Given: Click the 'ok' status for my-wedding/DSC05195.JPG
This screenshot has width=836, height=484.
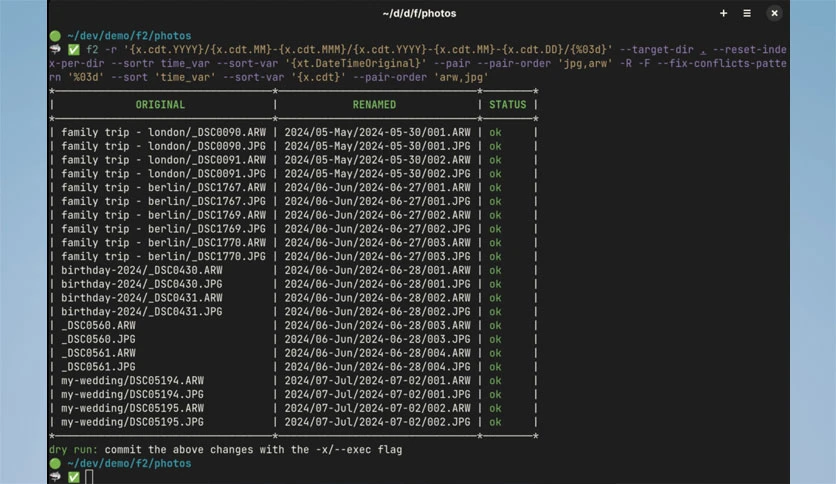Looking at the screenshot, I should tap(495, 422).
